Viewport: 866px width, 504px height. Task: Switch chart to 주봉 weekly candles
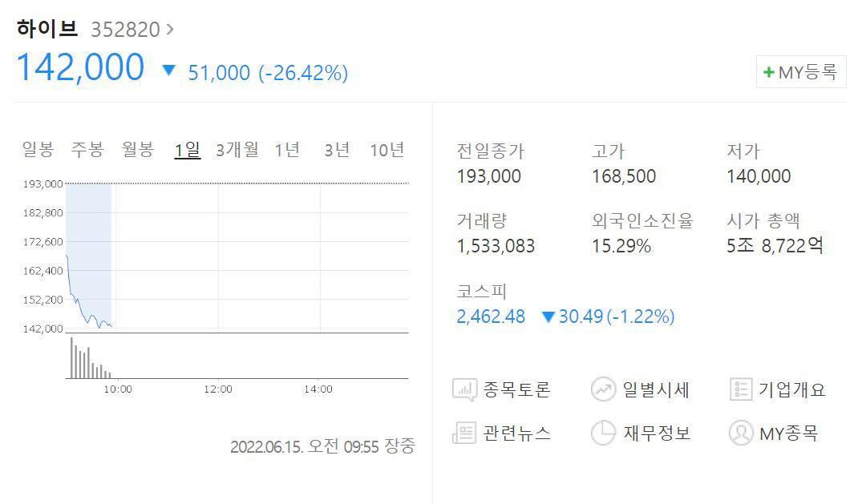(x=87, y=150)
